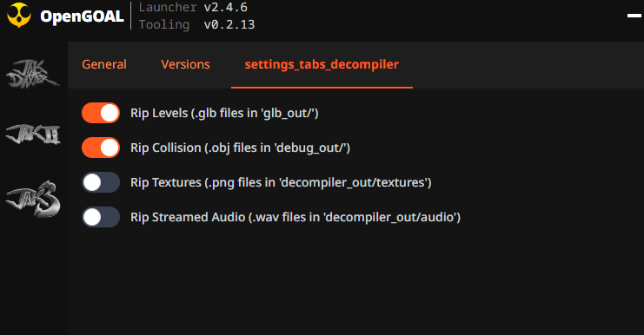The image size is (644, 335).
Task: Click the word 'Launcher' in header
Action: point(168,7)
